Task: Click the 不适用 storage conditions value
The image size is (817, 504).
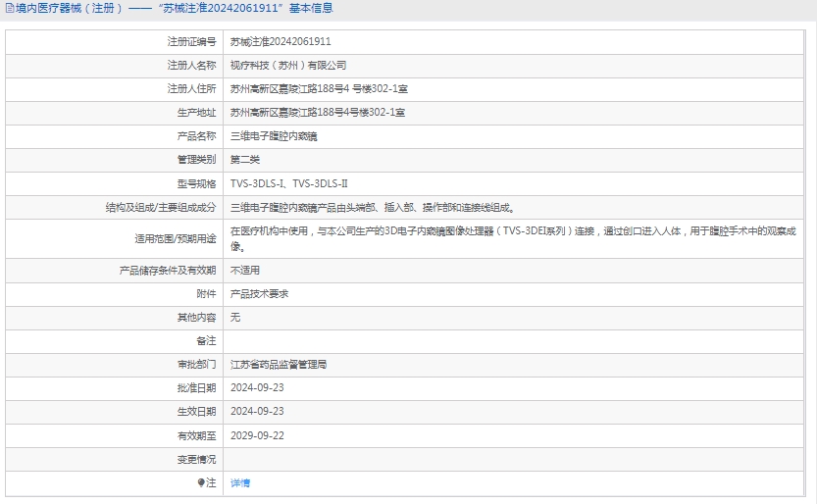Action: [245, 270]
